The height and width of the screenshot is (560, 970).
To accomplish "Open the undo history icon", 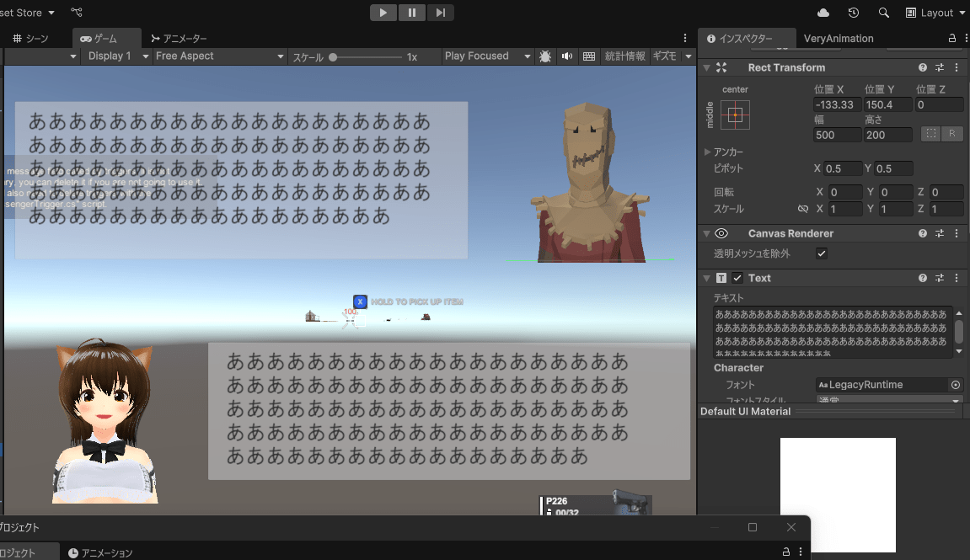I will click(854, 13).
